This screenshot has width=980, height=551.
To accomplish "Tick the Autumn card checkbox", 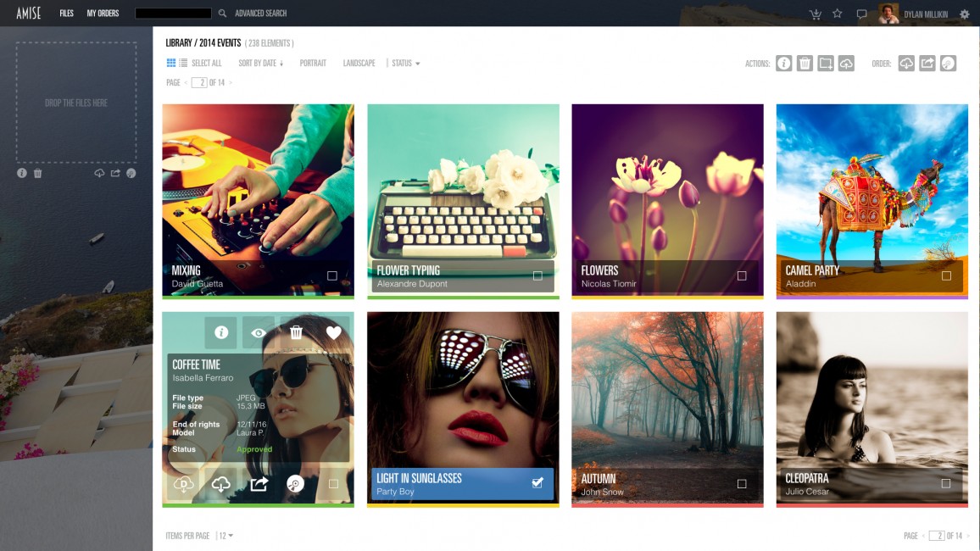I will point(742,483).
